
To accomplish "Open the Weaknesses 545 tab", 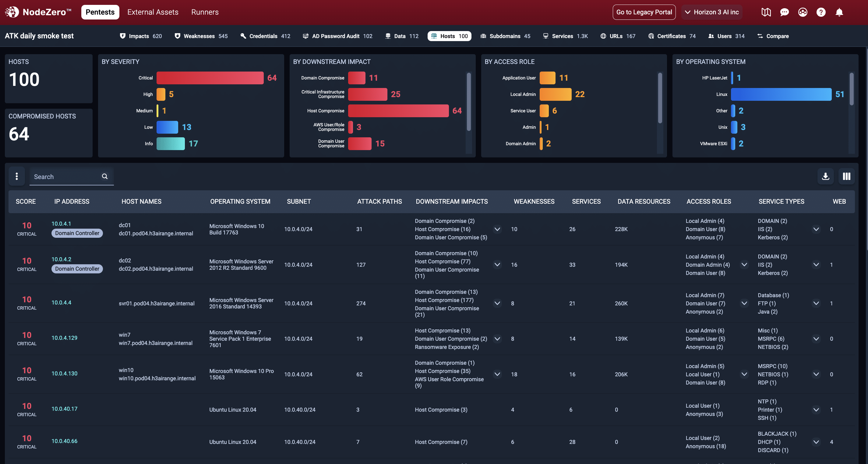I will (x=201, y=36).
